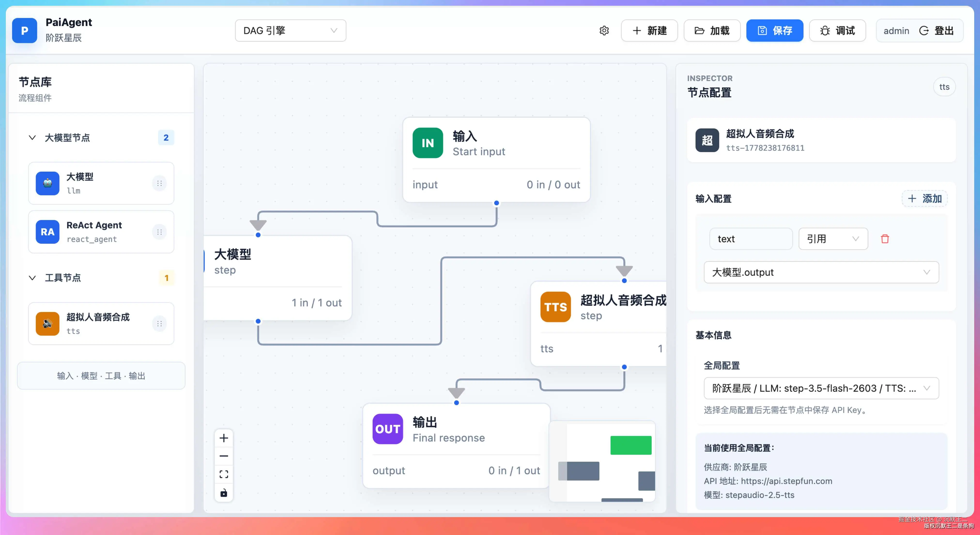Click the output port dot under TTS node
Screen dimensions: 980x535
click(624, 367)
